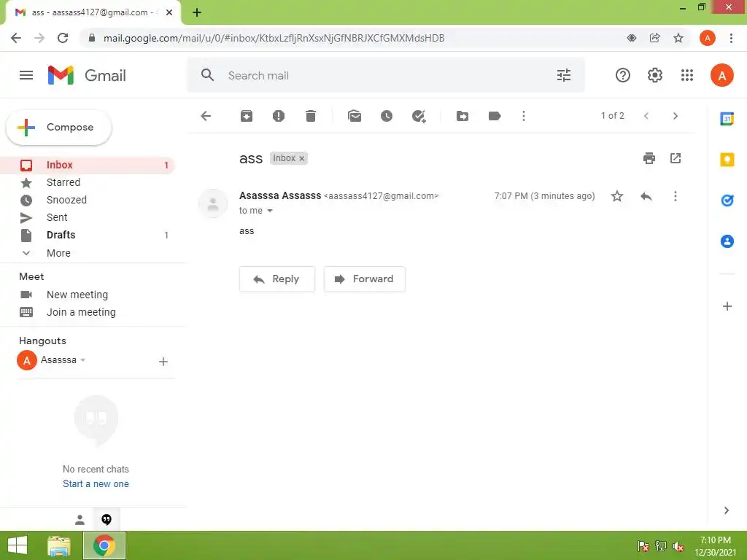The width and height of the screenshot is (747, 560).
Task: Open Google Keep from the side panel
Action: coord(727,160)
